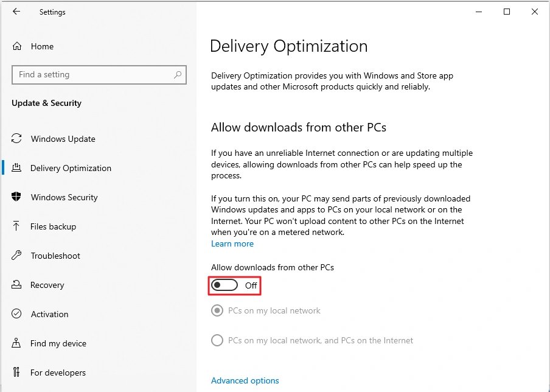Select PCs on my local network radio
This screenshot has width=550, height=392.
(x=217, y=310)
